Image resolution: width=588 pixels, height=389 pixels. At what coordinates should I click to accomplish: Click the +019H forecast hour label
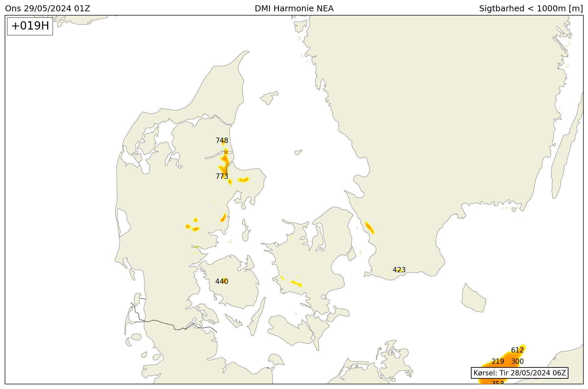pyautogui.click(x=30, y=26)
